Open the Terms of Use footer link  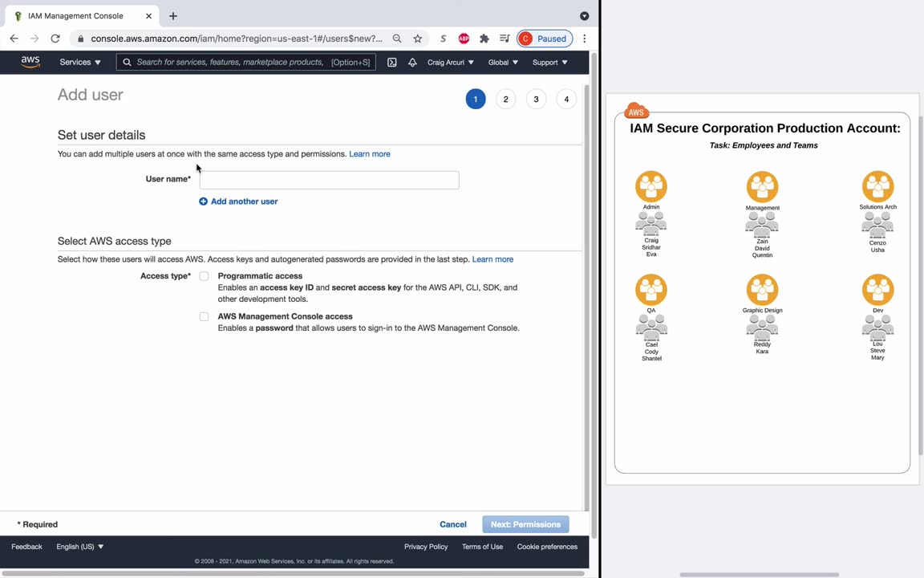483,547
